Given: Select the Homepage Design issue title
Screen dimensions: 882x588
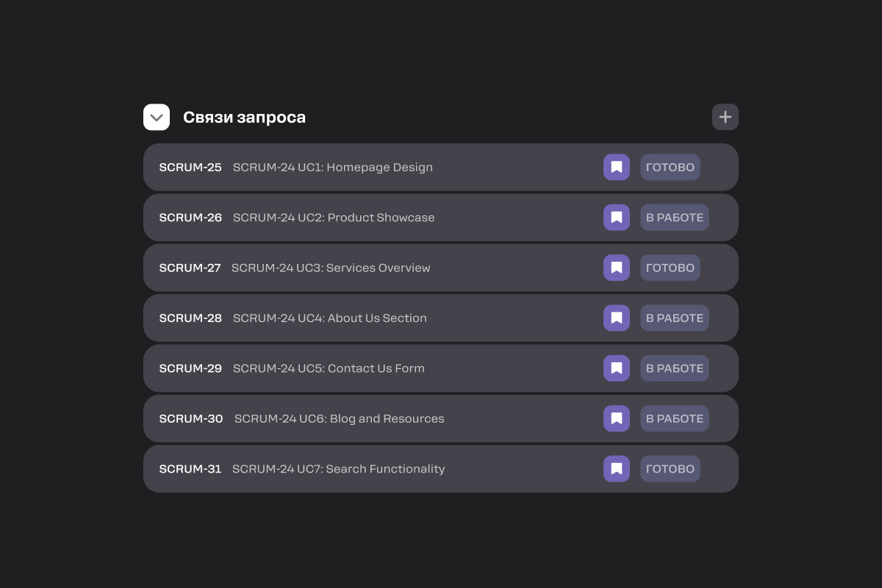Looking at the screenshot, I should click(333, 168).
